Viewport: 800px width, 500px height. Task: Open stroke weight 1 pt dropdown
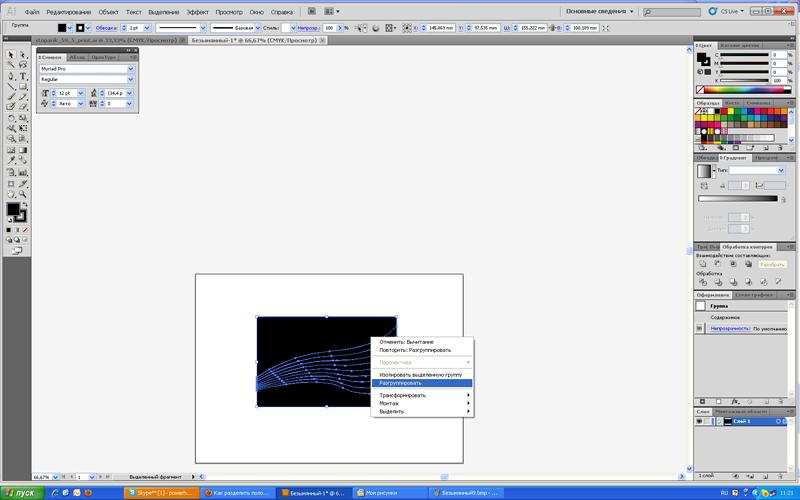(147, 28)
